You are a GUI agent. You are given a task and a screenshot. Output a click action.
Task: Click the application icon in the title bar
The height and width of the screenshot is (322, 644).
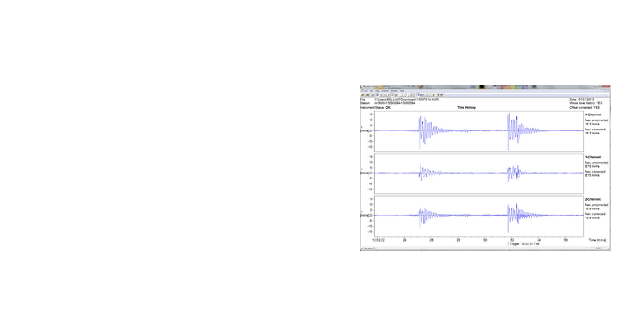click(362, 87)
